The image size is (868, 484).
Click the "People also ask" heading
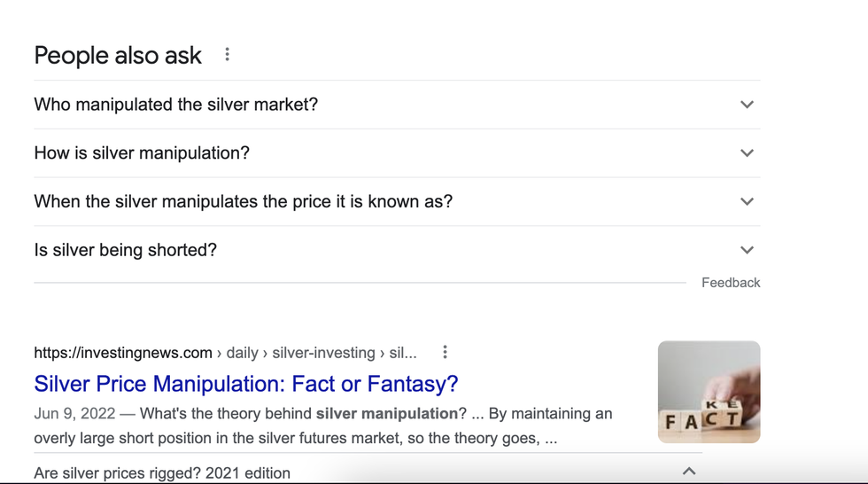118,55
